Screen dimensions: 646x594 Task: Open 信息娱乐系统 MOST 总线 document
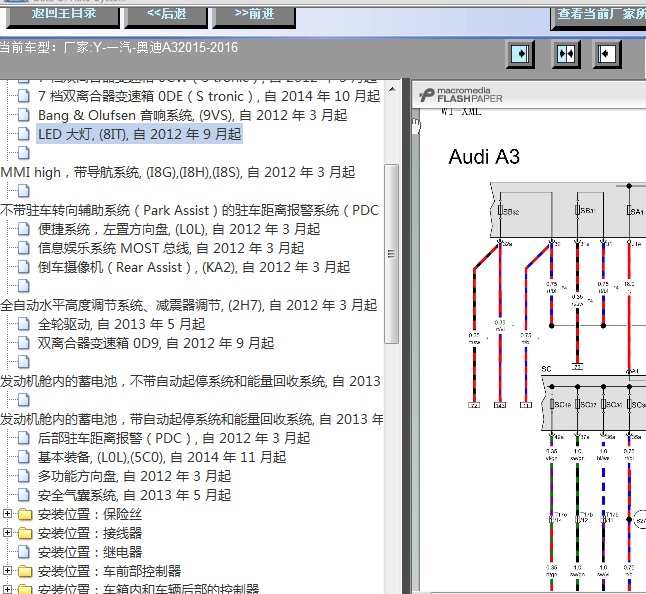click(x=171, y=248)
